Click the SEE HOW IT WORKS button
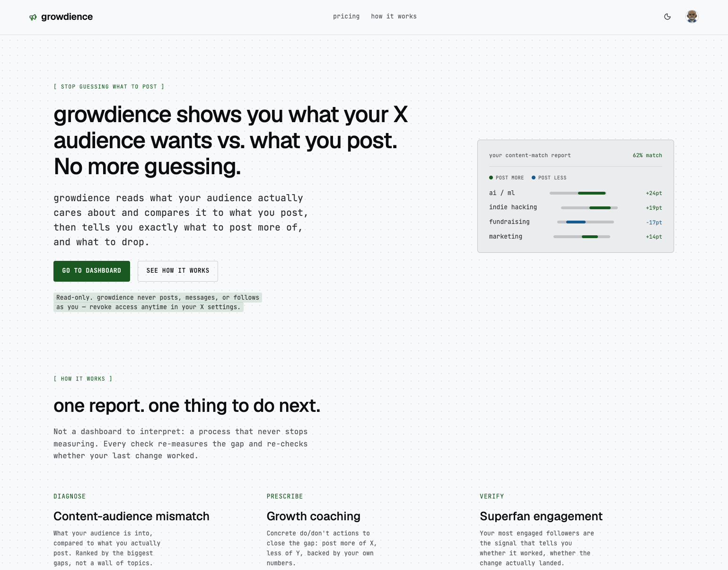The width and height of the screenshot is (728, 570). point(178,271)
